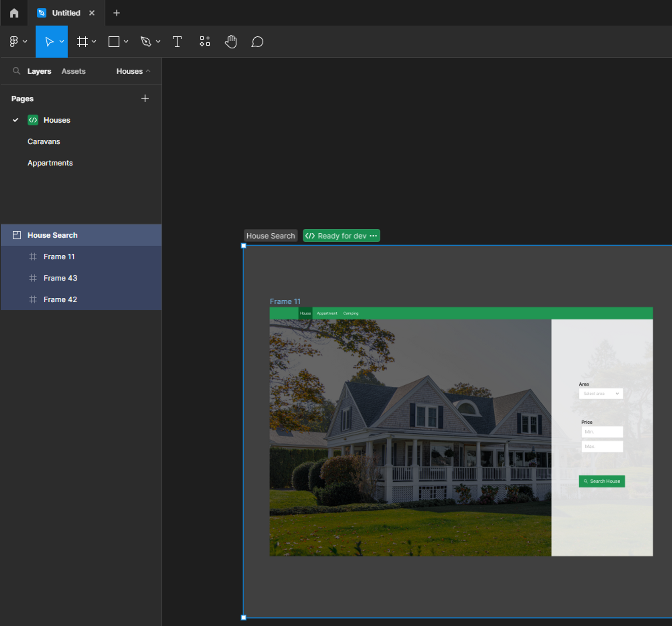This screenshot has width=672, height=626.
Task: Add a new page
Action: point(145,98)
